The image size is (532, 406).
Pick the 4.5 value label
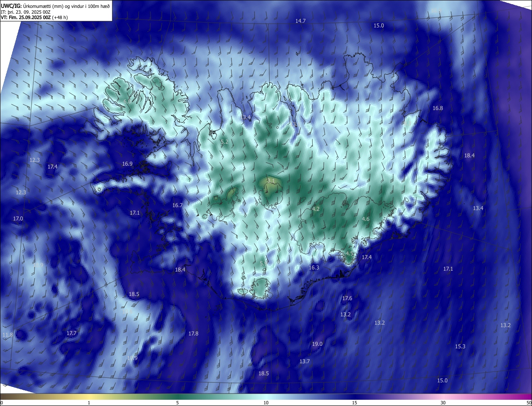[x=350, y=253]
